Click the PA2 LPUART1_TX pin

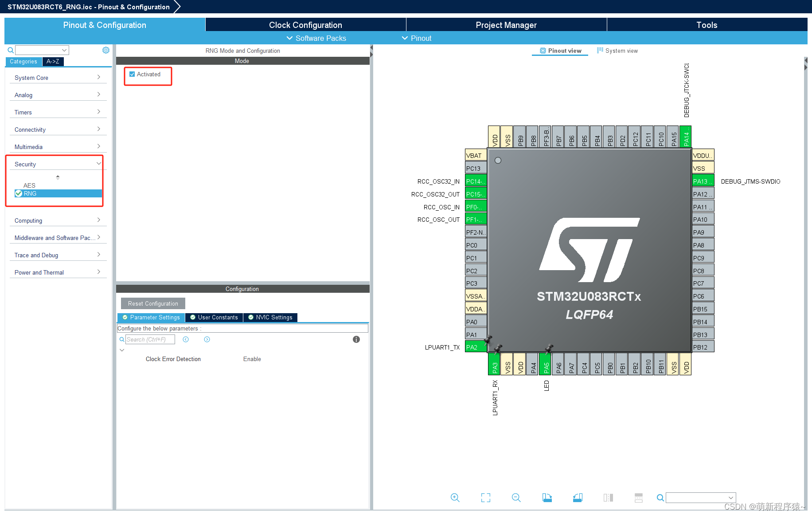[x=476, y=347]
